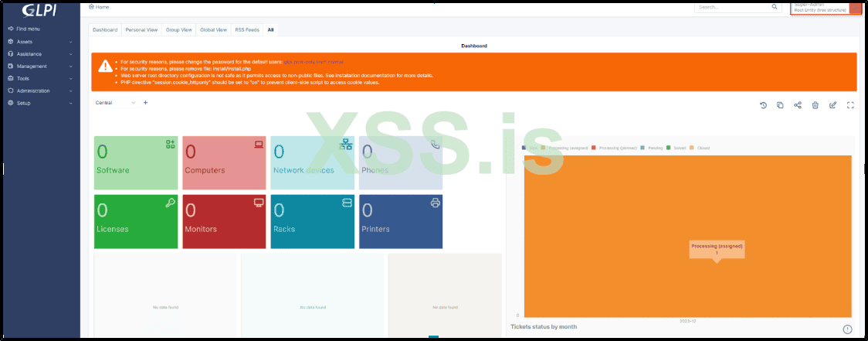Click the search magnifier icon

point(775,7)
